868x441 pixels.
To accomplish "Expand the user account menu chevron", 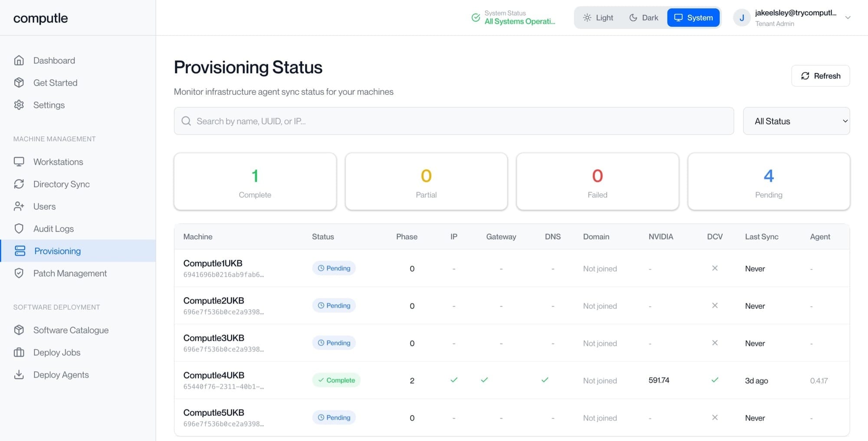I will [x=848, y=18].
